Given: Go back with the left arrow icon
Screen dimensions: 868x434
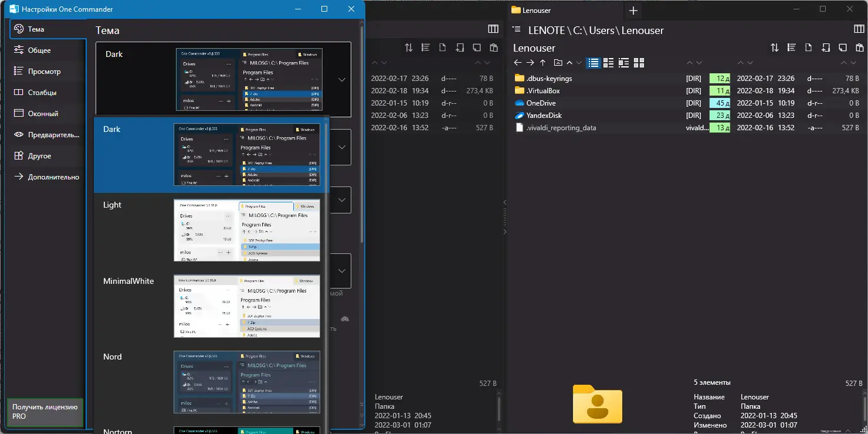Looking at the screenshot, I should coord(517,63).
